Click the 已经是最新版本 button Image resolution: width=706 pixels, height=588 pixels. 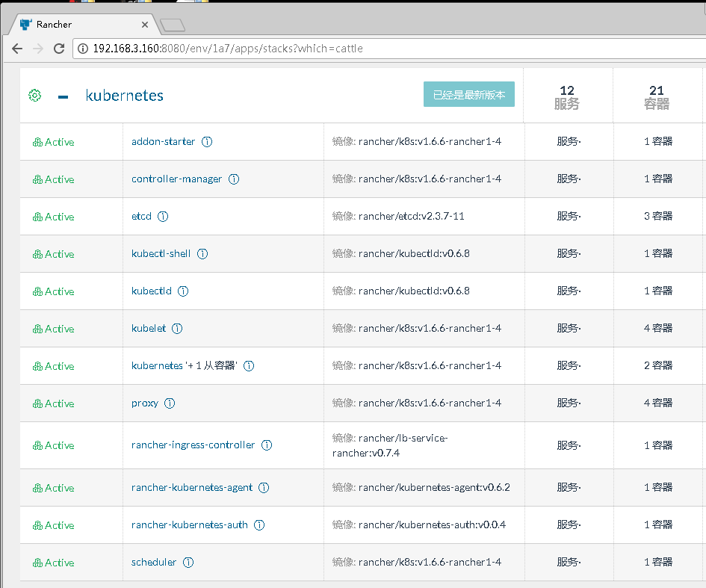click(468, 94)
